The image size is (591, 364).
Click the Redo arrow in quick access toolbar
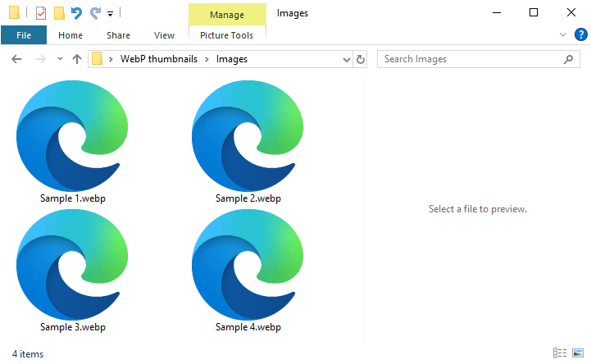[95, 13]
